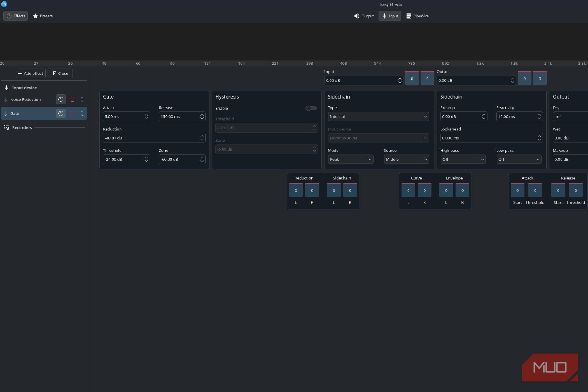Click the 992 frequency label

pos(445,64)
